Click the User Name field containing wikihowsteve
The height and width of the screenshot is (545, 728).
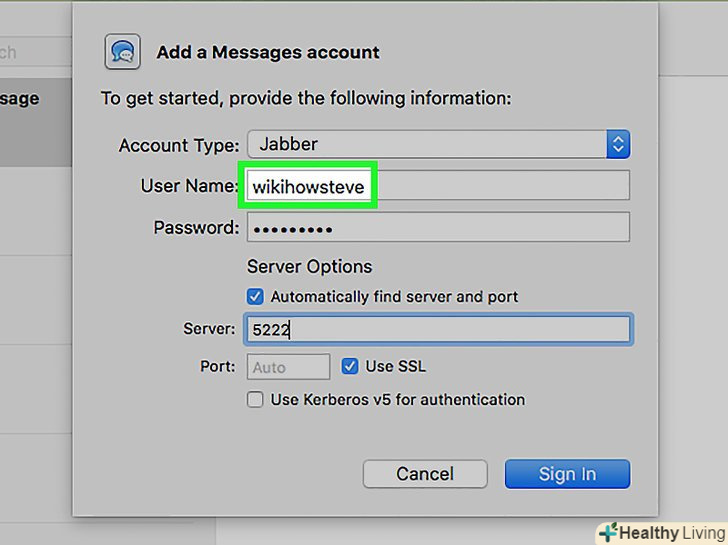pyautogui.click(x=438, y=186)
